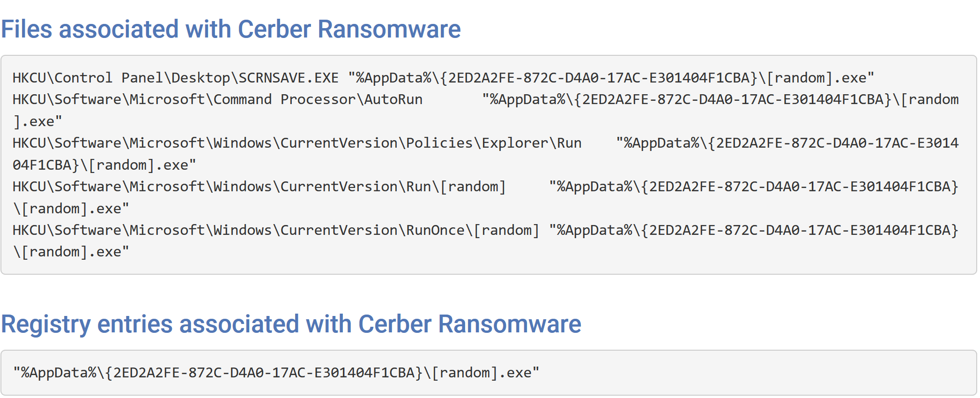The width and height of the screenshot is (980, 398).
Task: Click the %AppData% value on AutoRun line
Action: 720,99
